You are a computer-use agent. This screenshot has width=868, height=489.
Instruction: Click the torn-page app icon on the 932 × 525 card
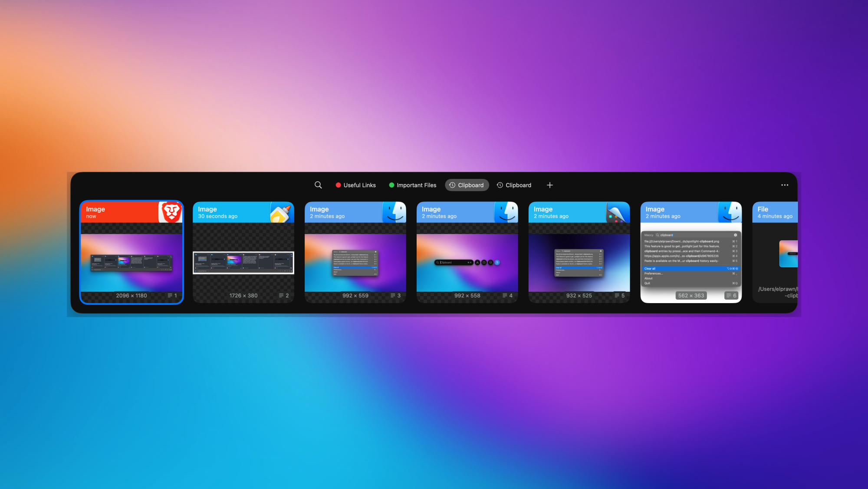[x=618, y=212]
